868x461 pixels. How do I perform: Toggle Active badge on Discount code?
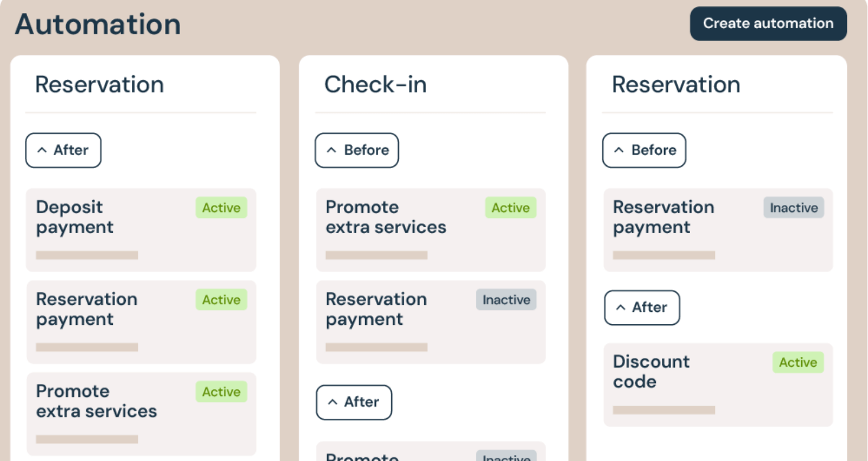point(798,362)
